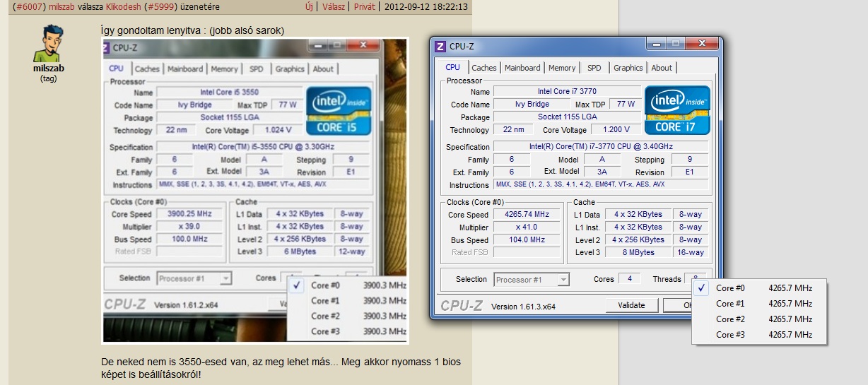868x385 pixels.
Task: Click the Package value Socket 1155 LGA in the i7 window
Action: pos(567,117)
